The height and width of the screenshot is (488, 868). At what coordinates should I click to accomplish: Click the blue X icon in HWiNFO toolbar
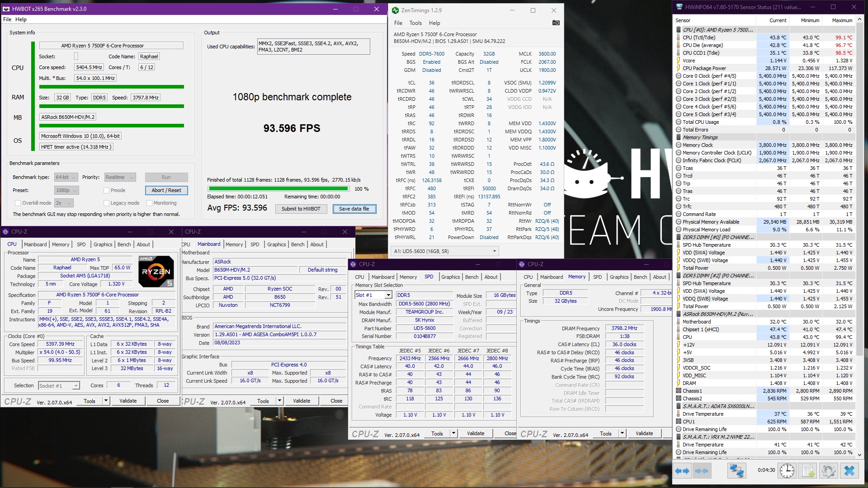pos(849,471)
